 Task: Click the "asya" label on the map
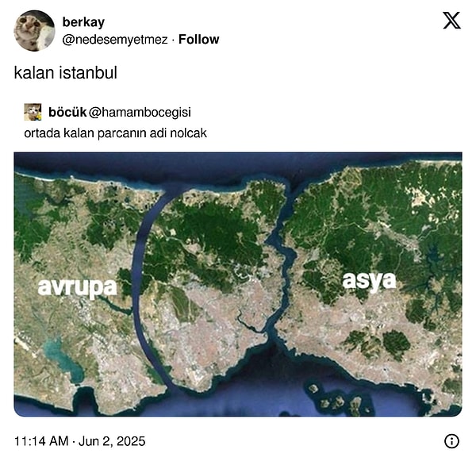click(369, 279)
